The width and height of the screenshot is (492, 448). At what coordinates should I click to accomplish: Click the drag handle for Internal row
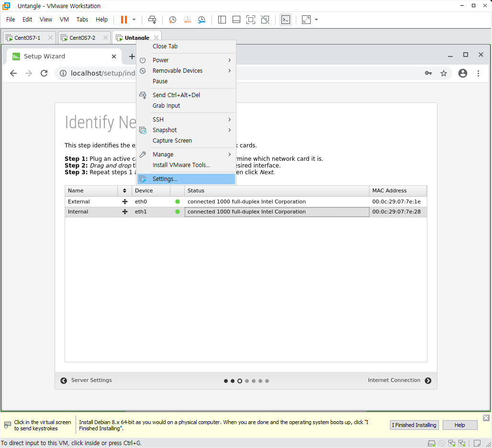(125, 212)
